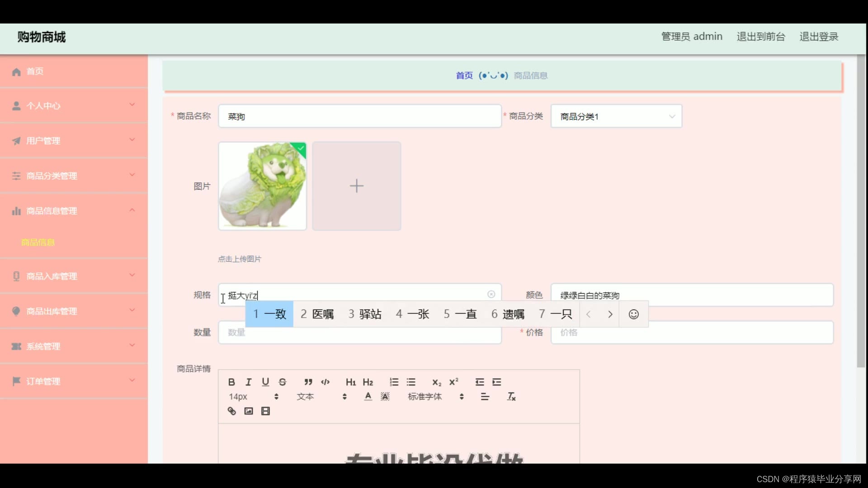Viewport: 868px width, 488px height.
Task: Open the text color picker in the editor
Action: 368,396
